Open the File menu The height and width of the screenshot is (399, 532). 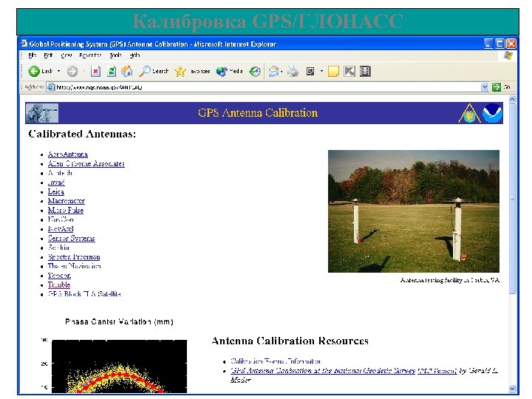[x=33, y=55]
